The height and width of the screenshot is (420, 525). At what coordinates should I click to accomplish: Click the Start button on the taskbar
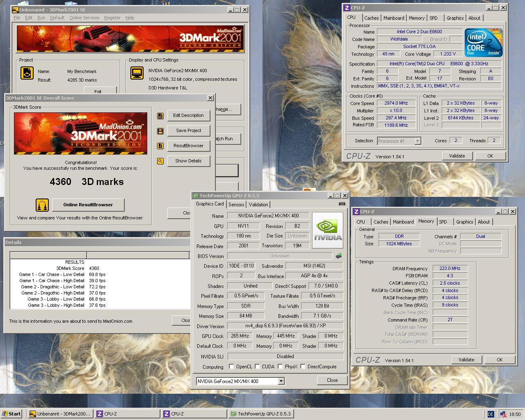pos(11,414)
